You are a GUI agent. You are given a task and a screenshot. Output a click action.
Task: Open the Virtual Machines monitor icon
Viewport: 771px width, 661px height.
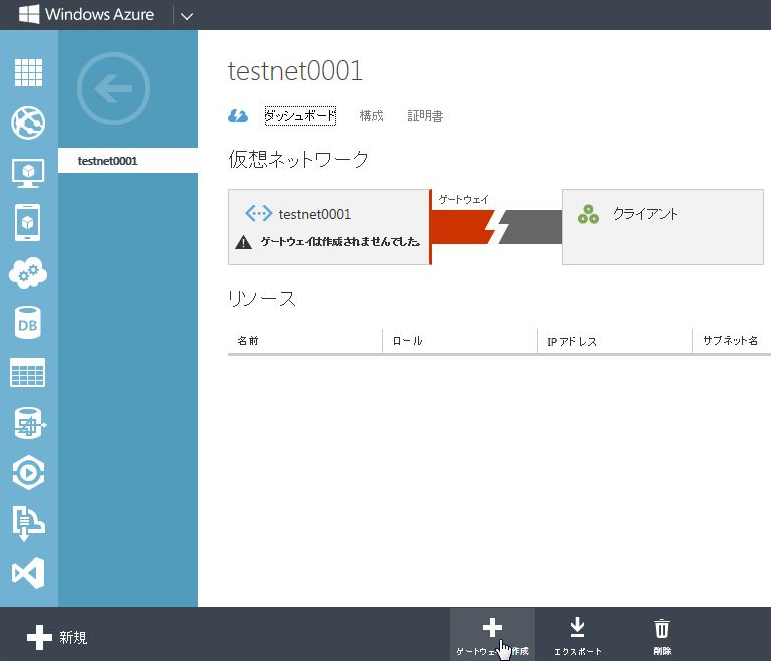pos(28,173)
